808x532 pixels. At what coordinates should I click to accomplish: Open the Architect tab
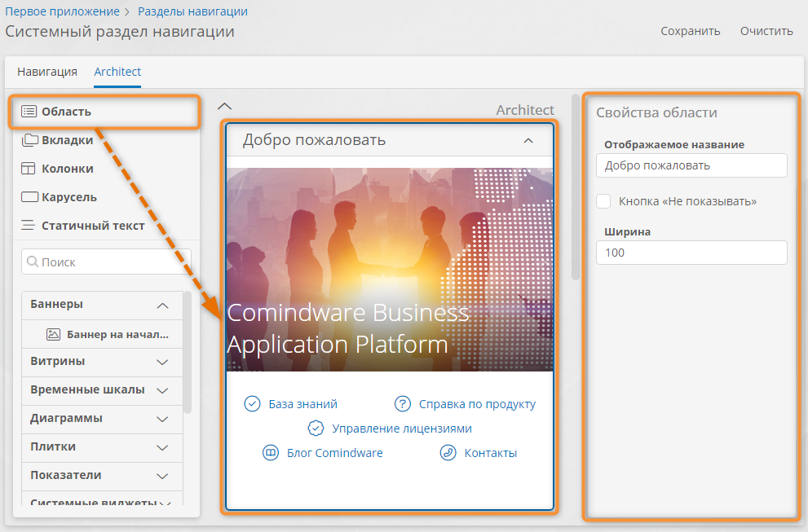[117, 72]
